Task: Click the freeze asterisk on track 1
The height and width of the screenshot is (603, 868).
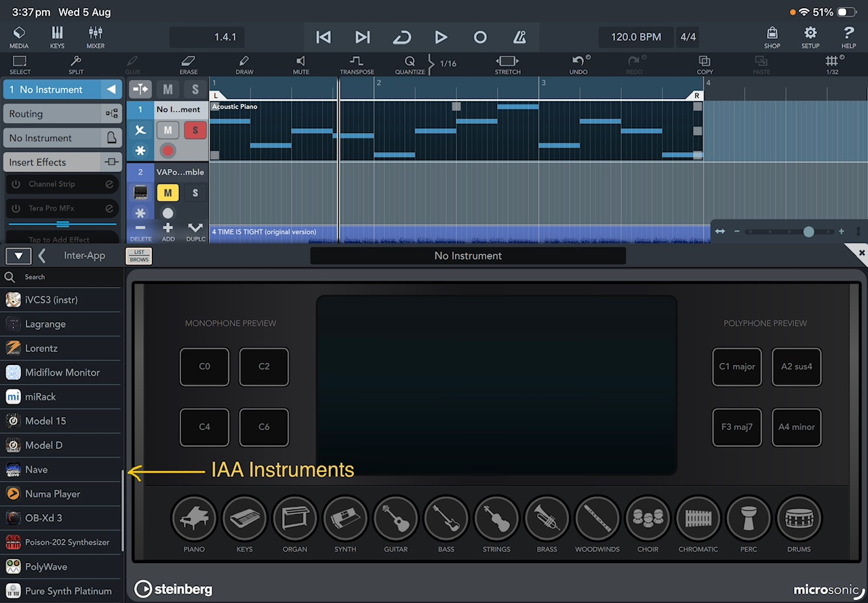Action: coord(140,150)
